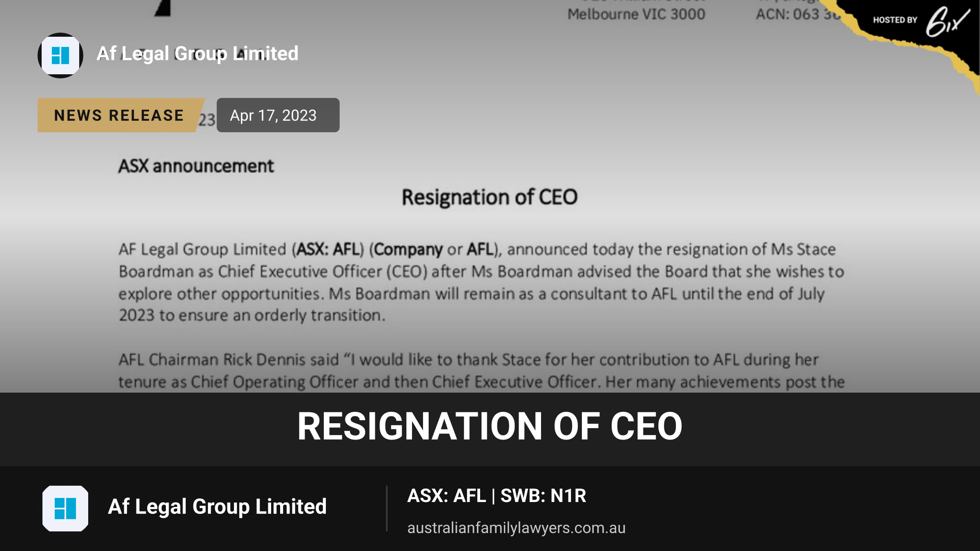Click the Melbourne VIC 3000 address text
This screenshot has height=551, width=980.
click(x=636, y=14)
